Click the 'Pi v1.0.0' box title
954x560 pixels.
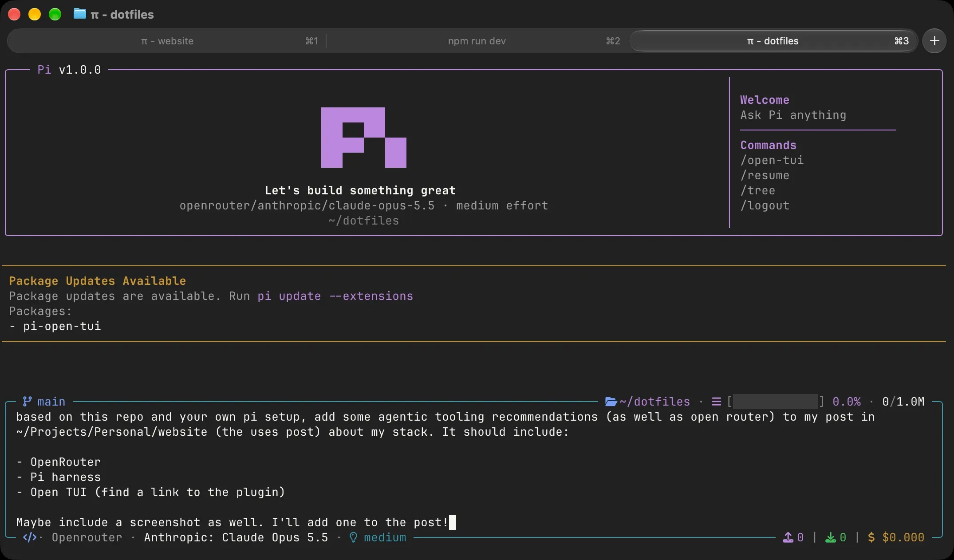[x=69, y=70]
